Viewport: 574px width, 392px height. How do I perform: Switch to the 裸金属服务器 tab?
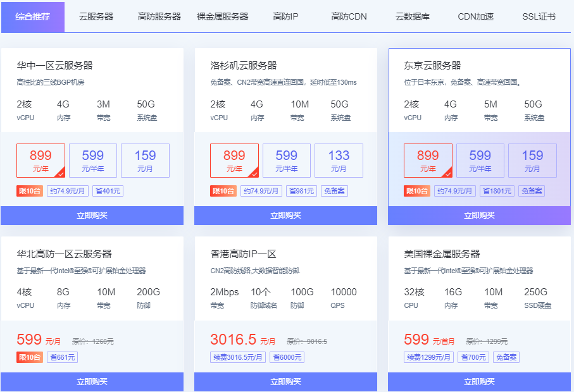click(x=223, y=17)
